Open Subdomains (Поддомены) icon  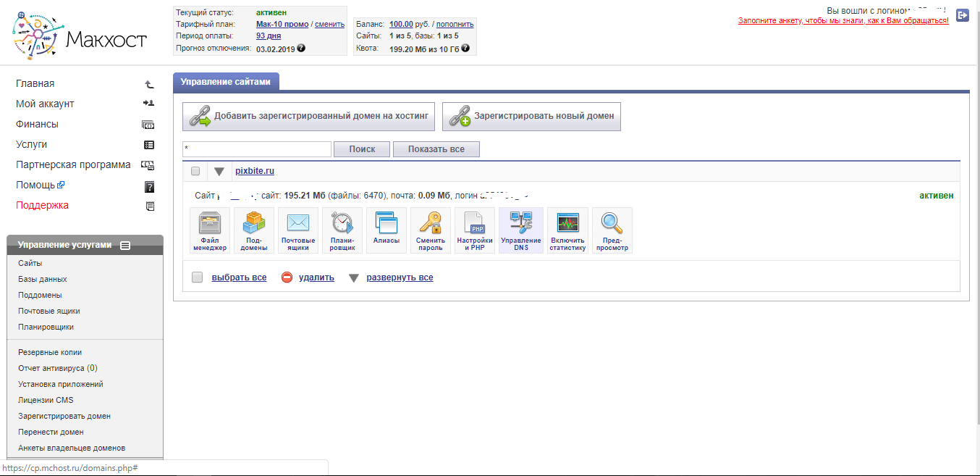[x=254, y=230]
